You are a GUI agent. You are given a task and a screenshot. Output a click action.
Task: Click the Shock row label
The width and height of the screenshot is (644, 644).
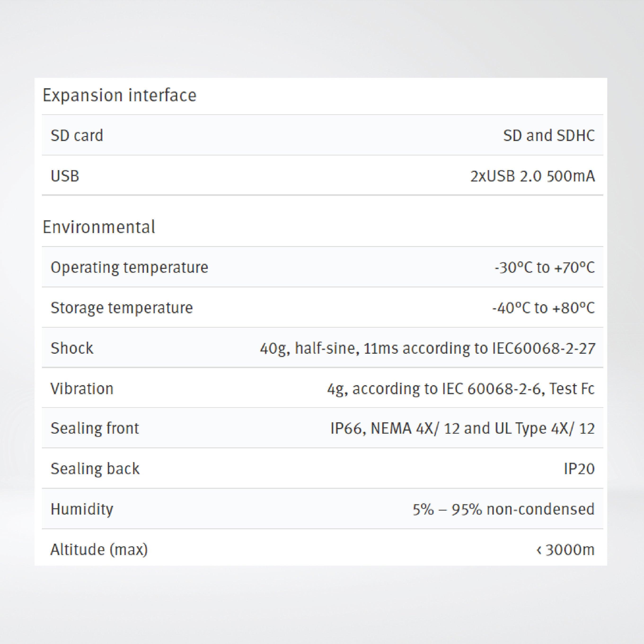[x=72, y=348]
